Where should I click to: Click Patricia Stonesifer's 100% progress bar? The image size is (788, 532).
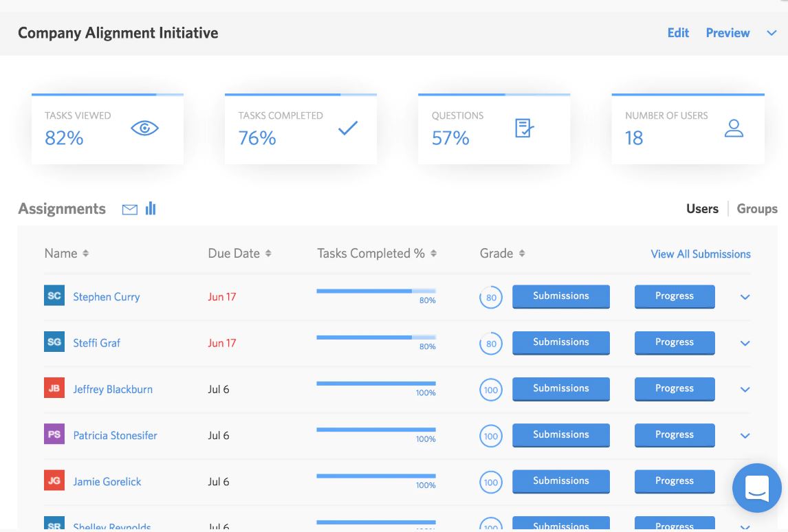coord(376,430)
